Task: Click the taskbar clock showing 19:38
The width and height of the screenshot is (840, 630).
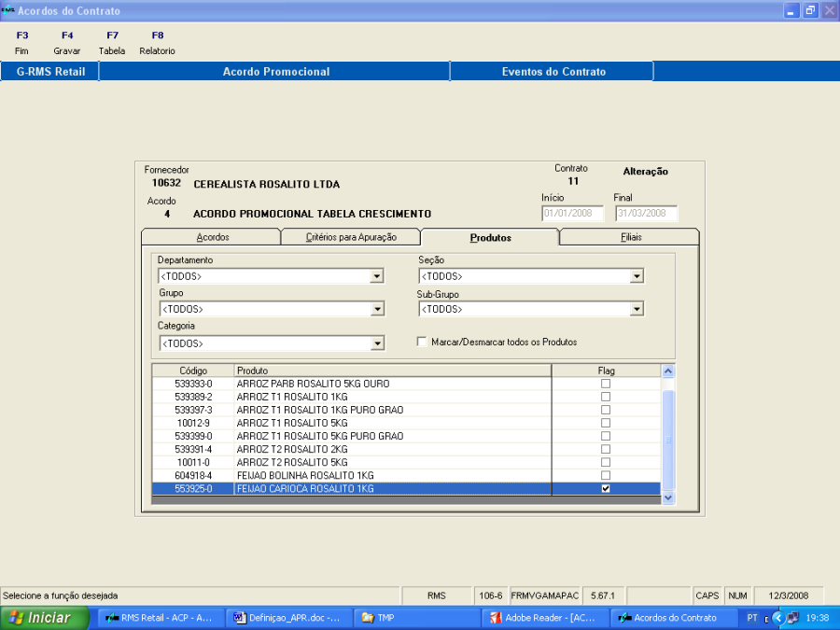Action: click(817, 618)
